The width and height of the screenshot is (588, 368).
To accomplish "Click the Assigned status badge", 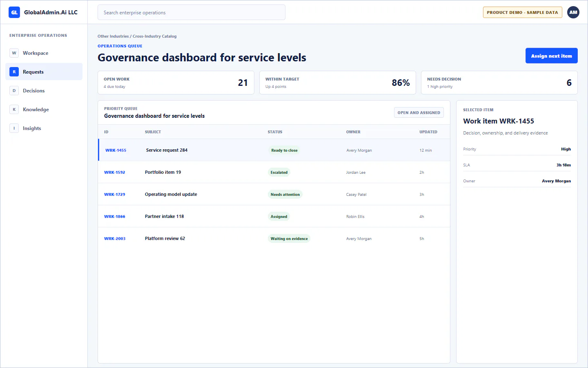I will [x=279, y=217].
